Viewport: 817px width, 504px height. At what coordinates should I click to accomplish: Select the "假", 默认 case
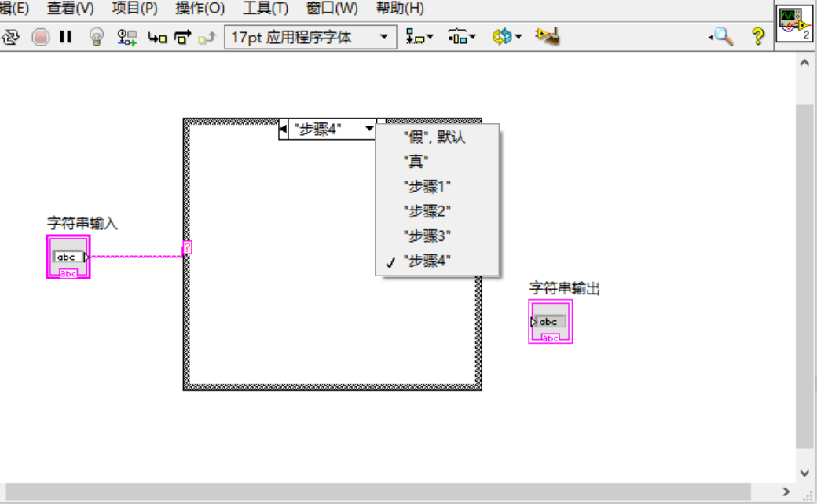437,137
